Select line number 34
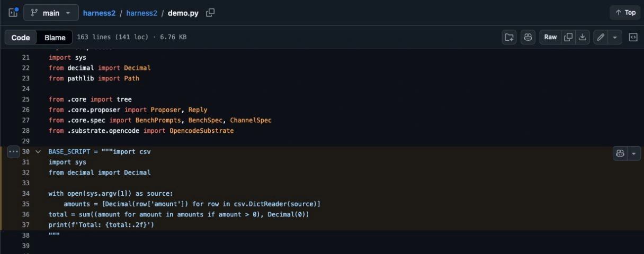644x254 pixels. 26,194
